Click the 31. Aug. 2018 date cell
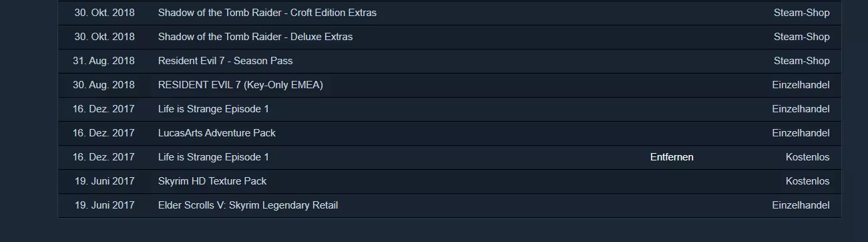 103,61
